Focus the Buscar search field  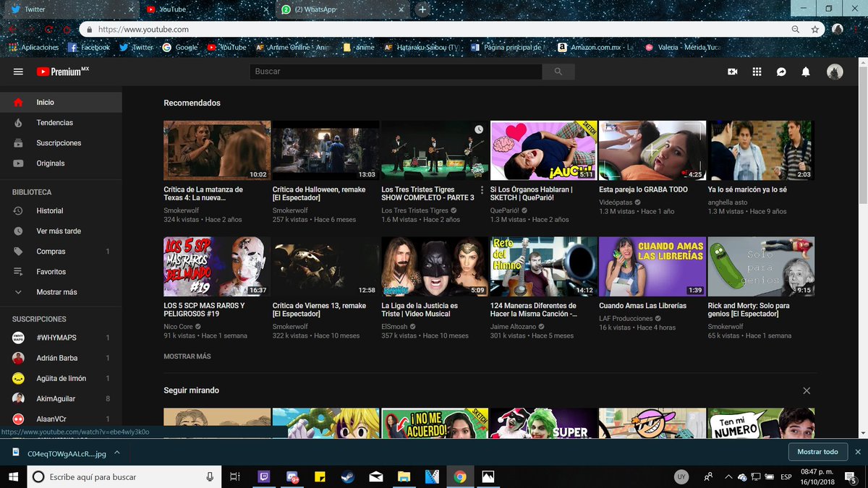pos(396,72)
